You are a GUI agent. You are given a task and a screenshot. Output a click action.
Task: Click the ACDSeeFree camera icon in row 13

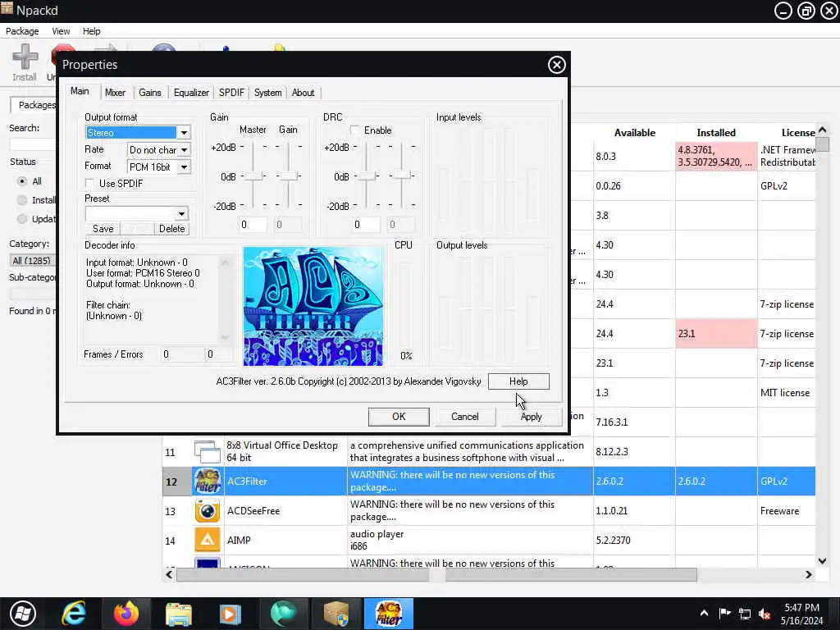[x=208, y=510]
